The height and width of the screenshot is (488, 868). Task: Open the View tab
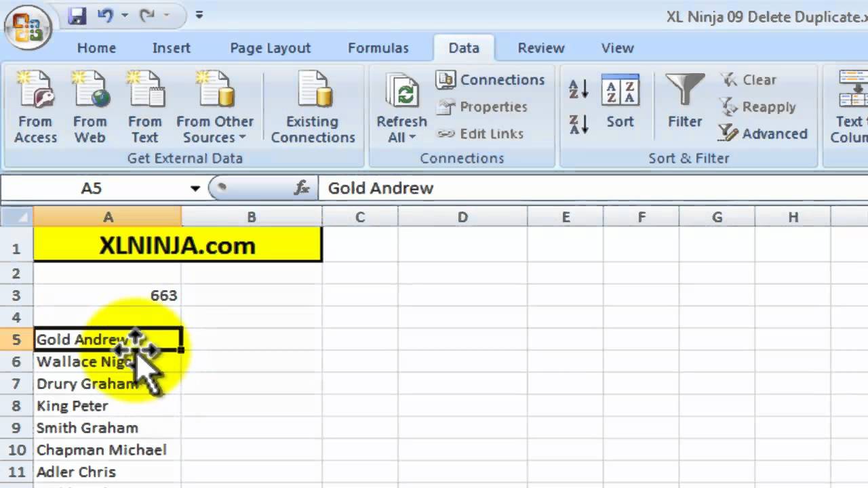coord(617,48)
